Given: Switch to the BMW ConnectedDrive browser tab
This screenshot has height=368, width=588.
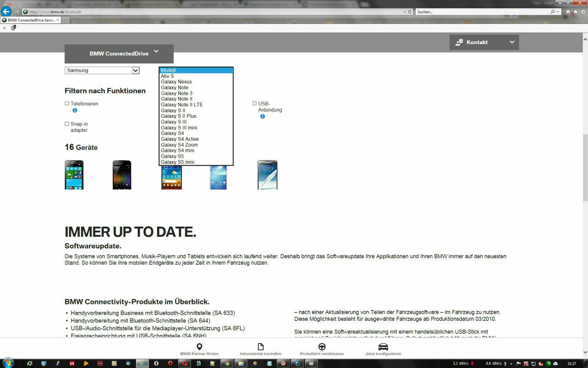Looking at the screenshot, I should [30, 20].
